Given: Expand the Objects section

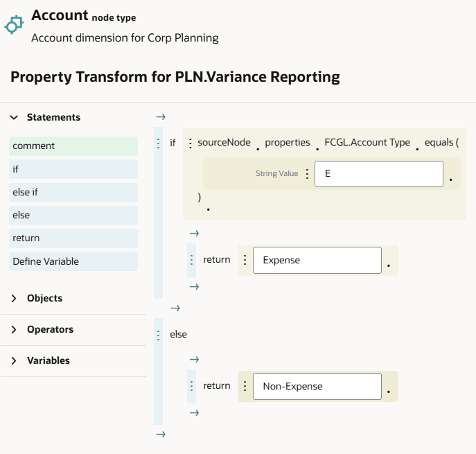Looking at the screenshot, I should pyautogui.click(x=14, y=298).
